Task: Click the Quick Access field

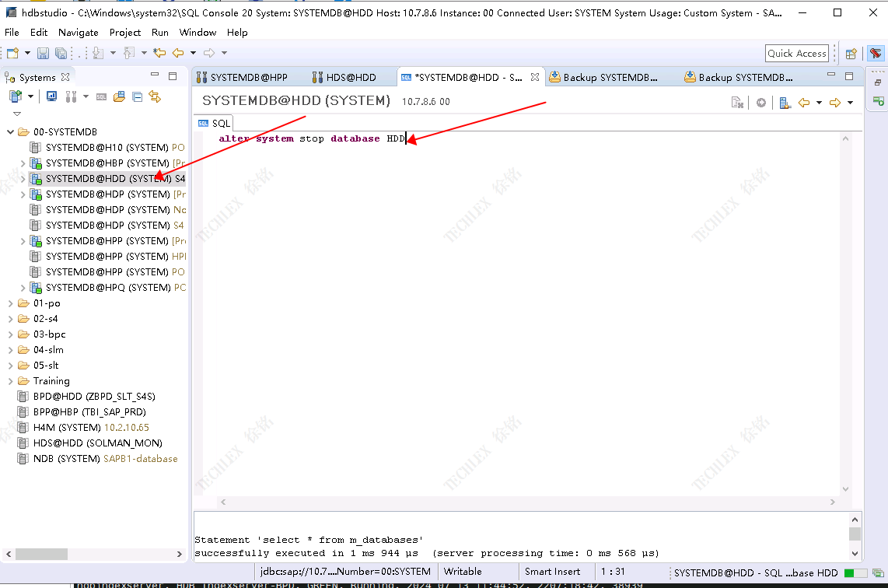Action: (796, 53)
